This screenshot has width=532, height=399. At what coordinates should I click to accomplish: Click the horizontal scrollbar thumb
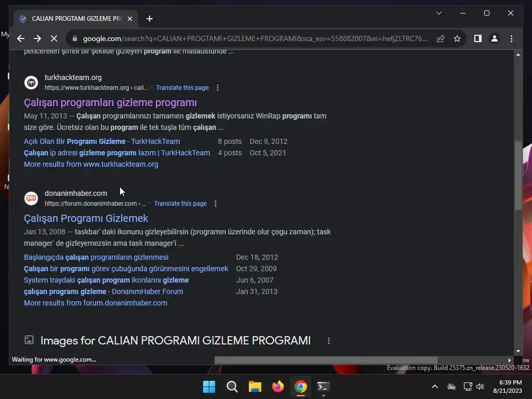tap(326, 360)
